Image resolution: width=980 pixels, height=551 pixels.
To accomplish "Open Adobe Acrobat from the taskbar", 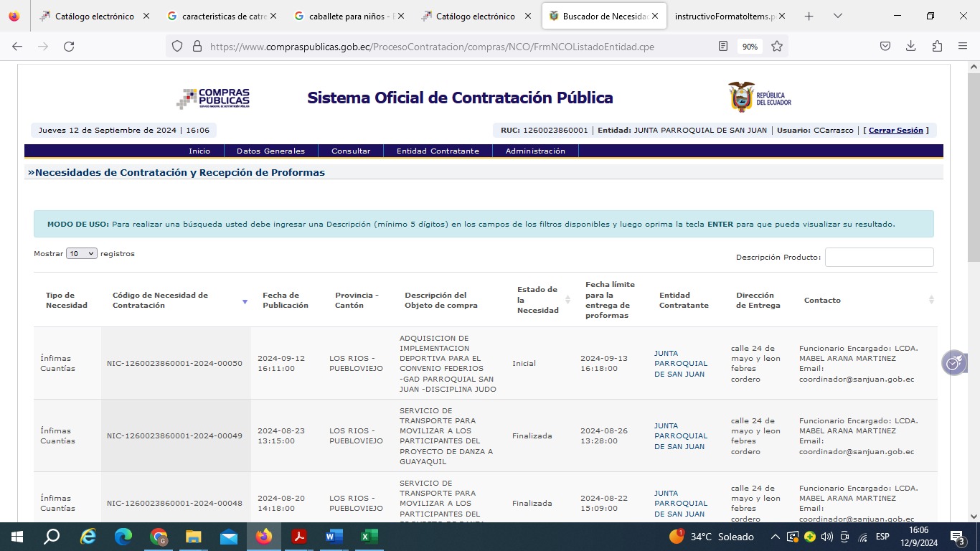I will 299,537.
